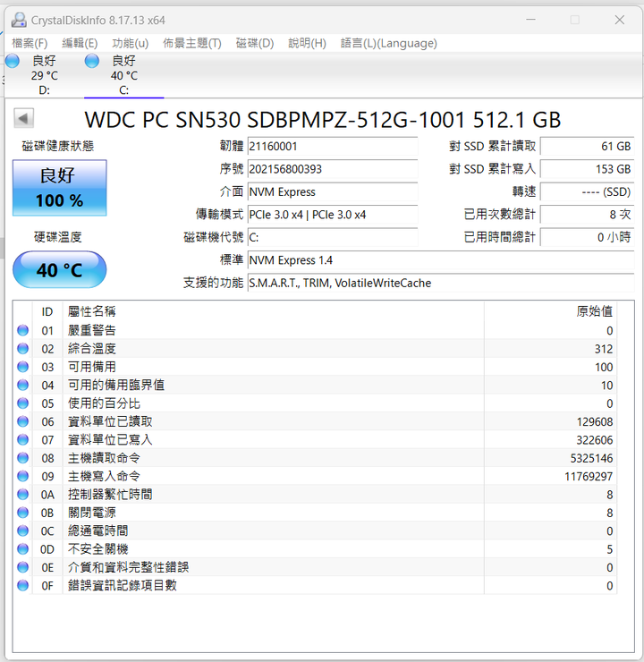Click status orb for attribute 0C 總通電時間
Screen dimensions: 644x662
(x=22, y=530)
